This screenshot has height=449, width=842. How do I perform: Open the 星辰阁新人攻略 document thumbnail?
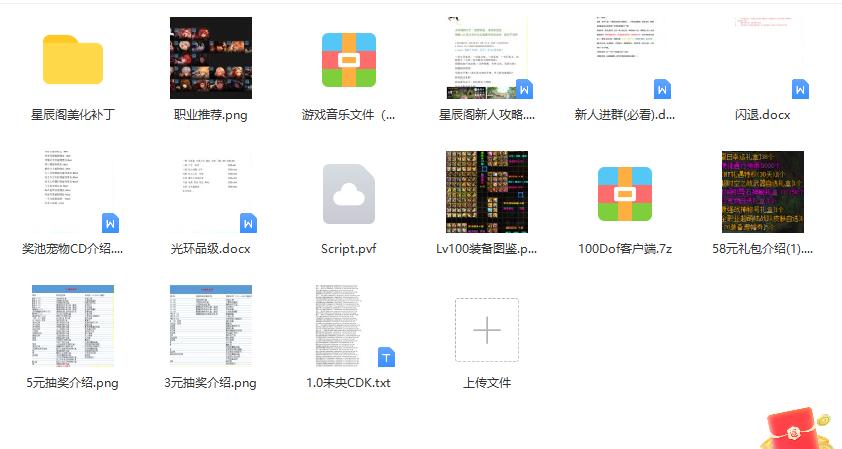pos(487,58)
